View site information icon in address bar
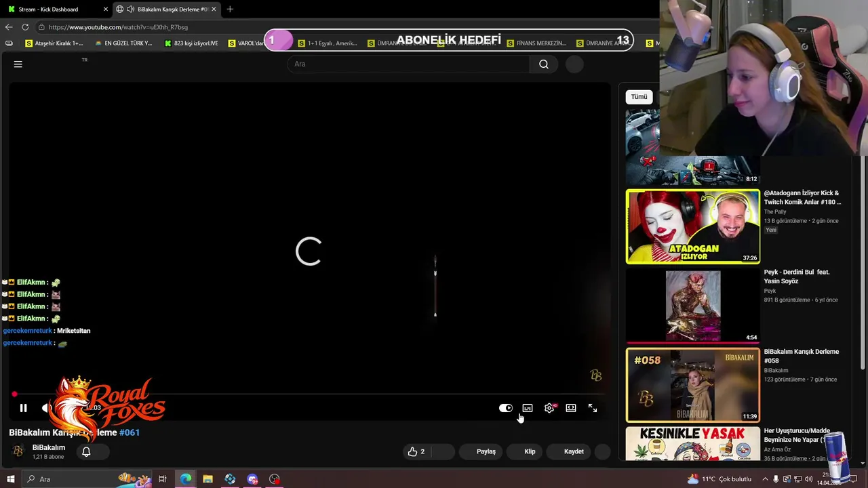 (x=41, y=27)
